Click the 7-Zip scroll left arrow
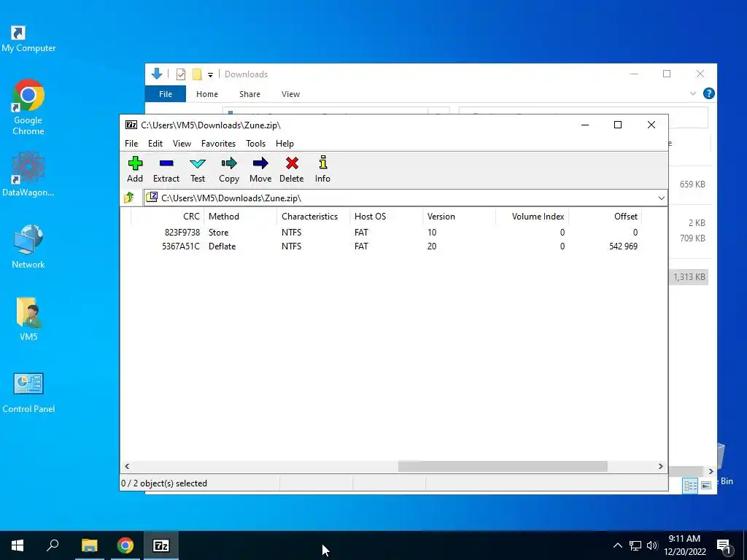The image size is (747, 560). click(x=127, y=466)
